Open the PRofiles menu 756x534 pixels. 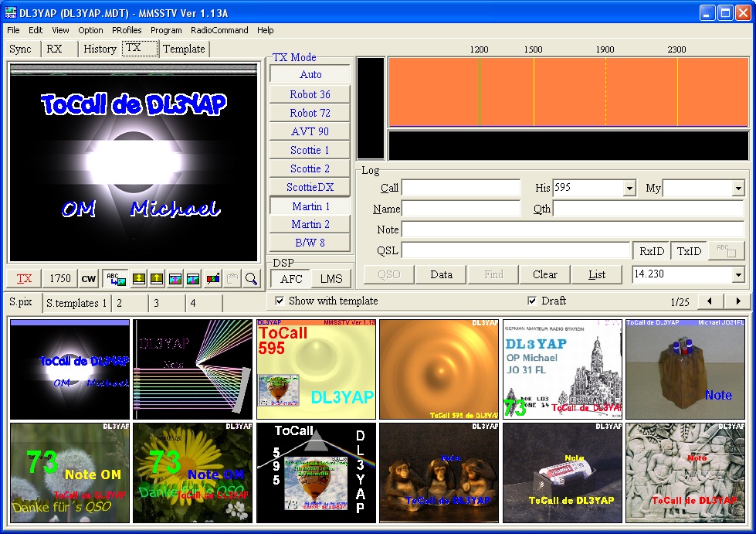[127, 30]
